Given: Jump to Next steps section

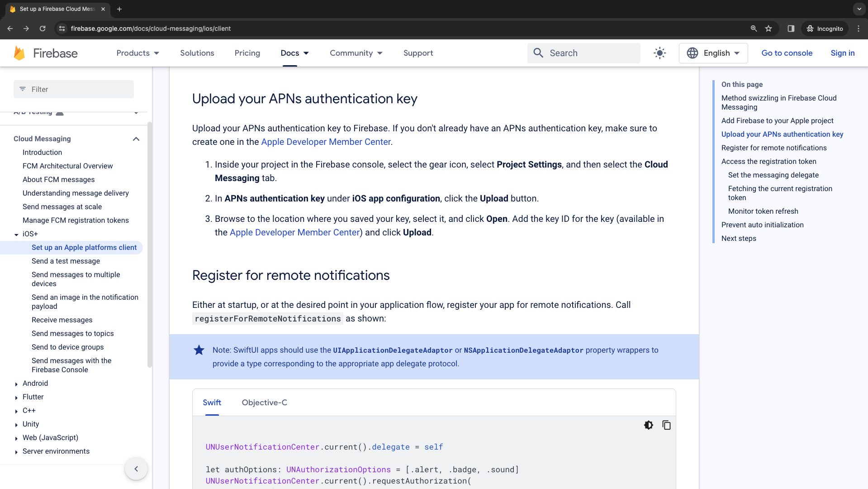Looking at the screenshot, I should [739, 239].
